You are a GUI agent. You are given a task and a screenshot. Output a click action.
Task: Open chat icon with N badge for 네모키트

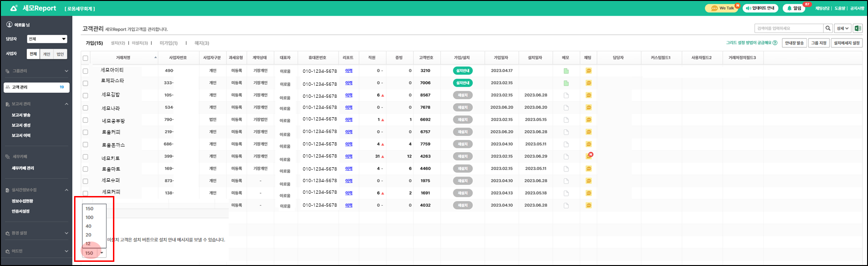click(589, 156)
